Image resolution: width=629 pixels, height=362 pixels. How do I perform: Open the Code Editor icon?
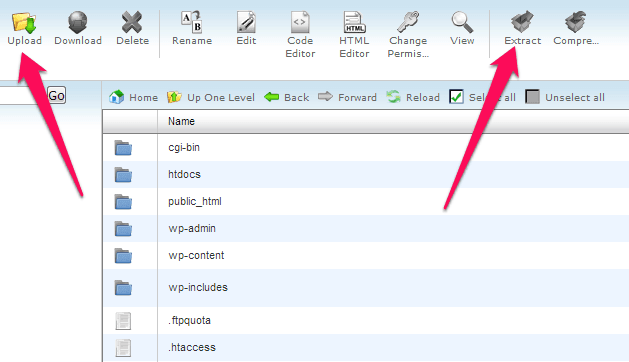[x=300, y=22]
